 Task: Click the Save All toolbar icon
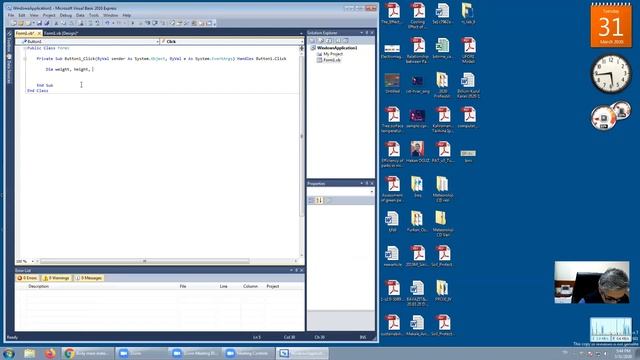(x=47, y=23)
